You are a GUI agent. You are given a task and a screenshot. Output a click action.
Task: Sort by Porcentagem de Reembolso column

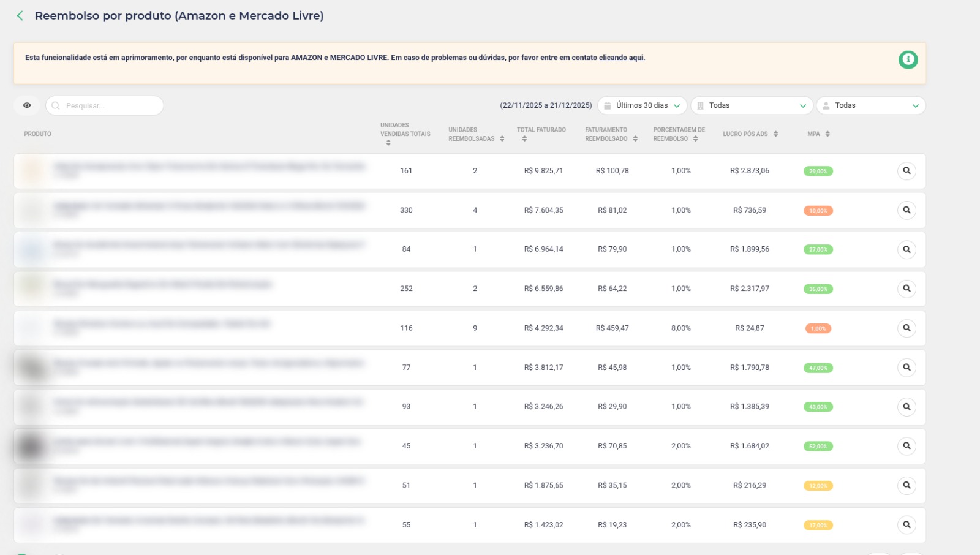coord(696,139)
